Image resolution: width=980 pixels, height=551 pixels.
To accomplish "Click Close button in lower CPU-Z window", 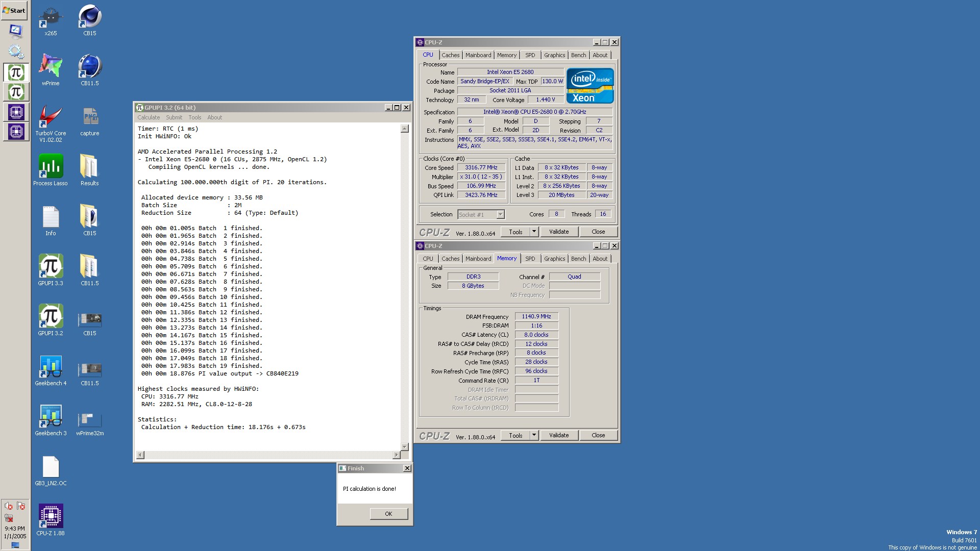I will pos(598,435).
